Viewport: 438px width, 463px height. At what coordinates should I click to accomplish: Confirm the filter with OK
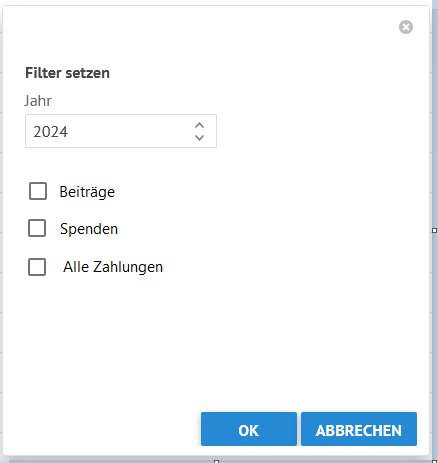pyautogui.click(x=249, y=429)
